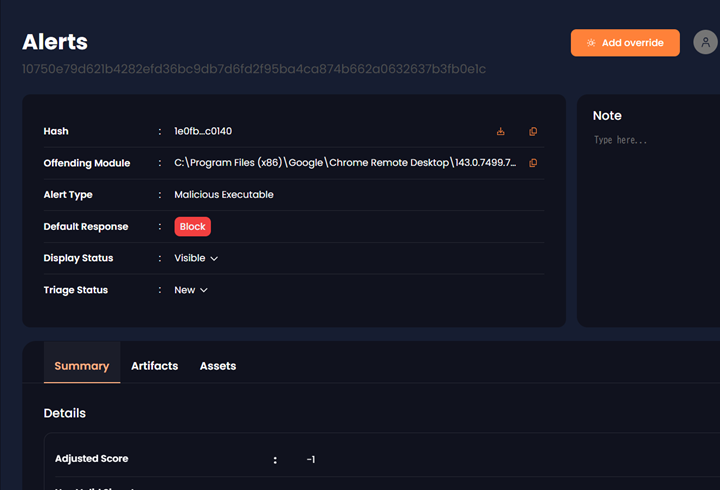Click the truncated hash value 1e0fb...c0140
720x490 pixels.
point(203,131)
